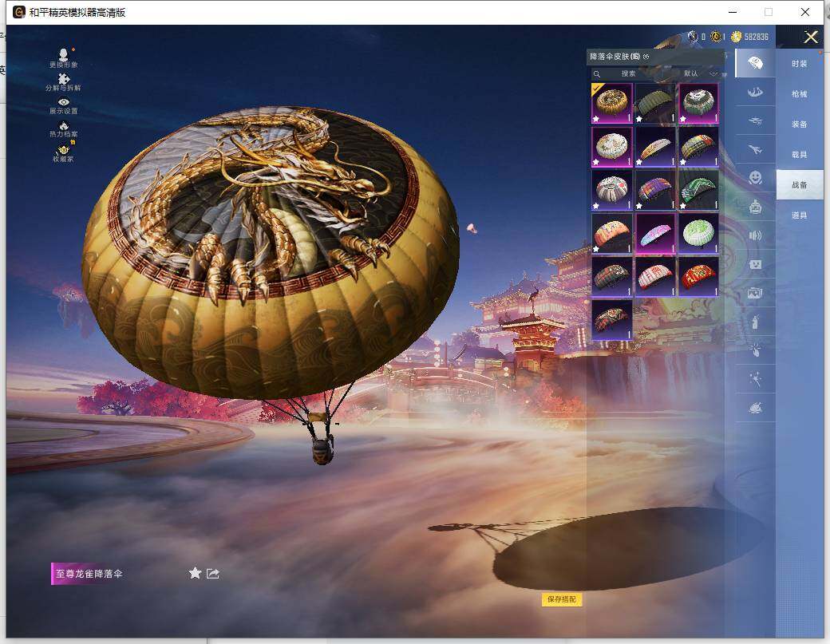Switch to the 时装 tab
This screenshot has width=830, height=644.
(x=800, y=64)
